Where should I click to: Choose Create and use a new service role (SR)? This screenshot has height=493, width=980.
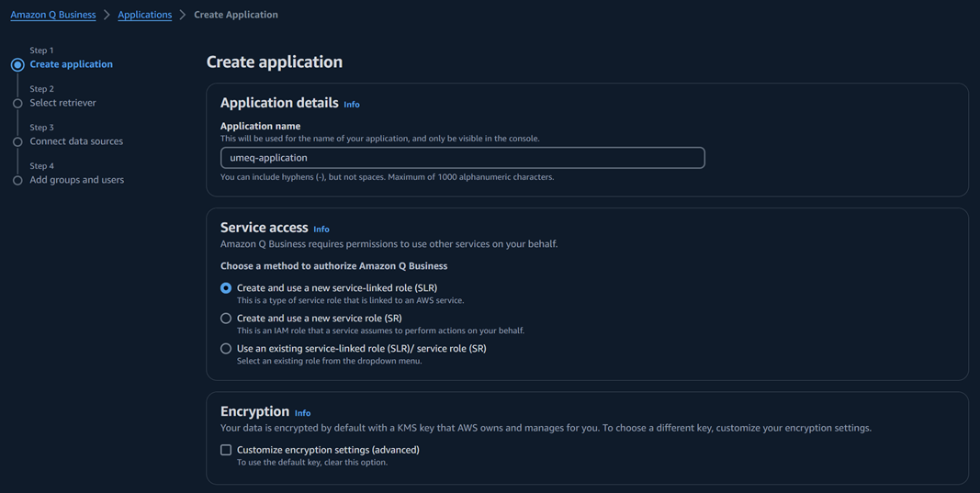(226, 318)
